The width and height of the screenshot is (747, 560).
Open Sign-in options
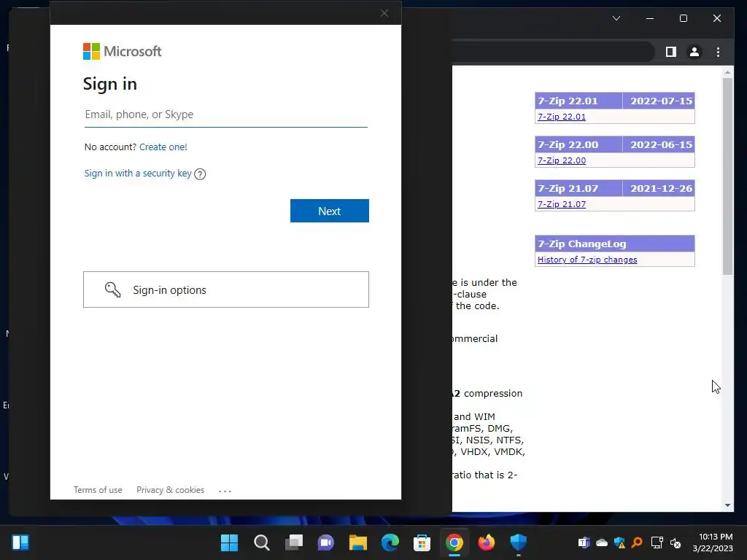click(x=226, y=289)
